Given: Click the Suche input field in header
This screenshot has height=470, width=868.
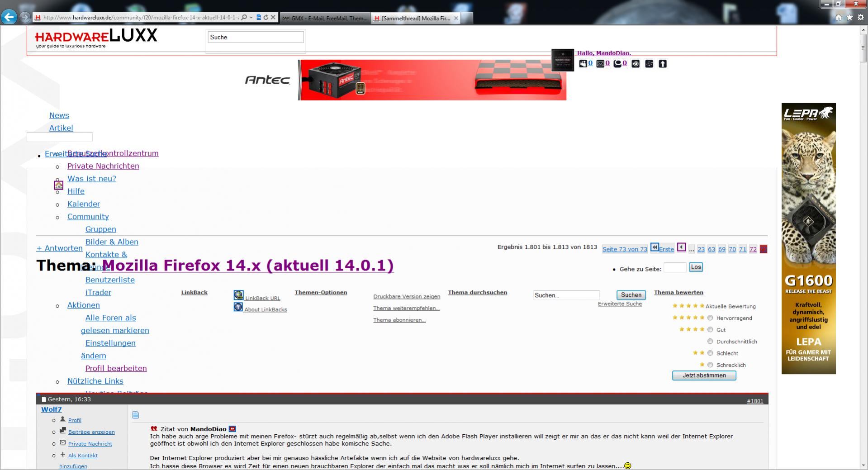Looking at the screenshot, I should coord(256,37).
